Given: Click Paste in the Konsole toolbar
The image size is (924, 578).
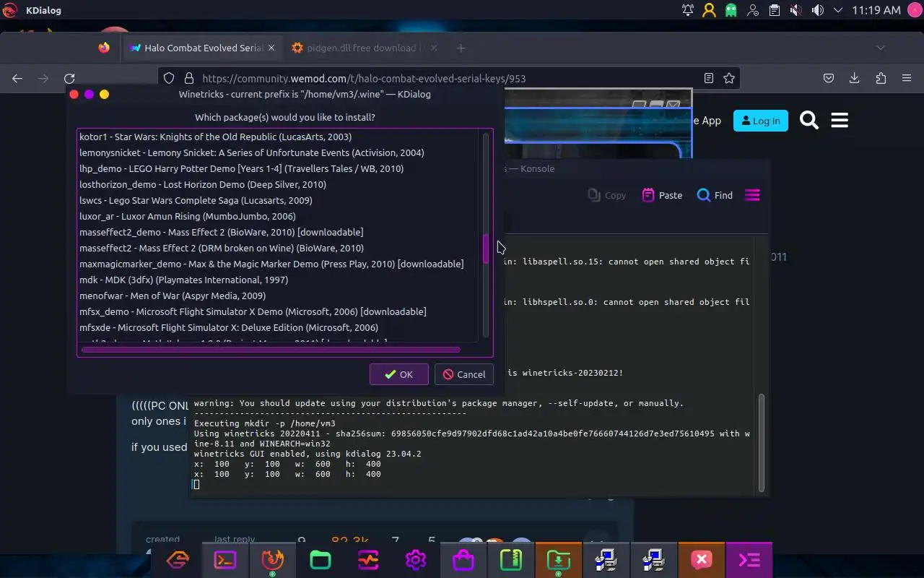Looking at the screenshot, I should [x=662, y=195].
